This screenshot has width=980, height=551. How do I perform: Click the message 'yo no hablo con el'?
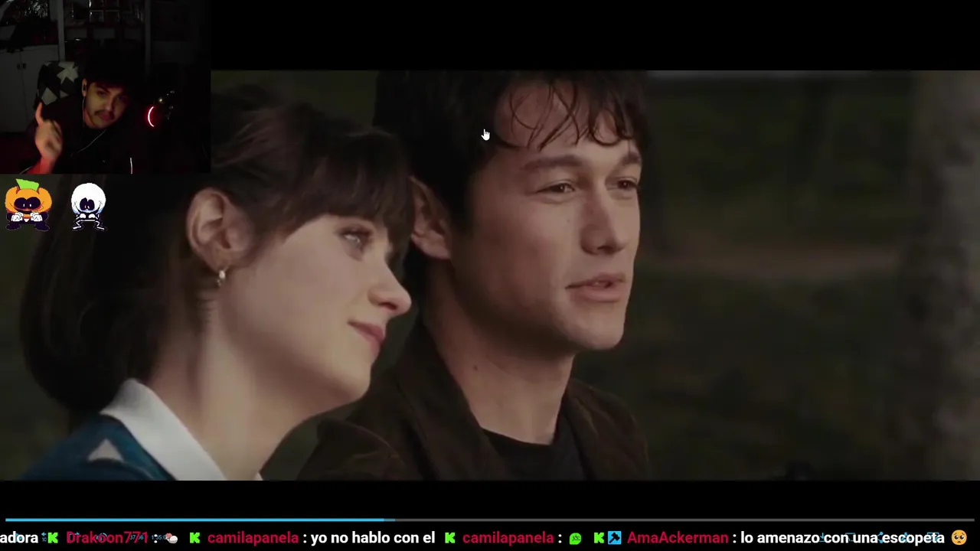click(x=373, y=538)
